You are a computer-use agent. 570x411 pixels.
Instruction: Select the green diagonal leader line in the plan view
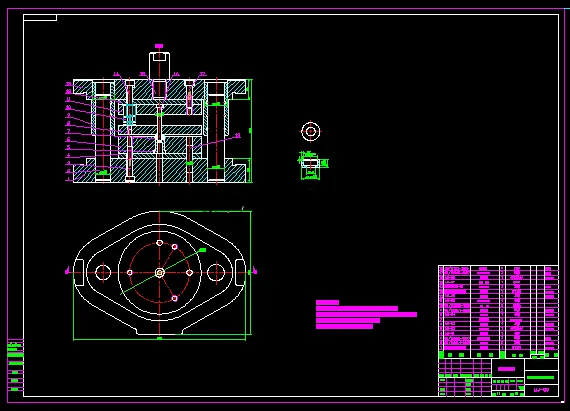pyautogui.click(x=163, y=271)
